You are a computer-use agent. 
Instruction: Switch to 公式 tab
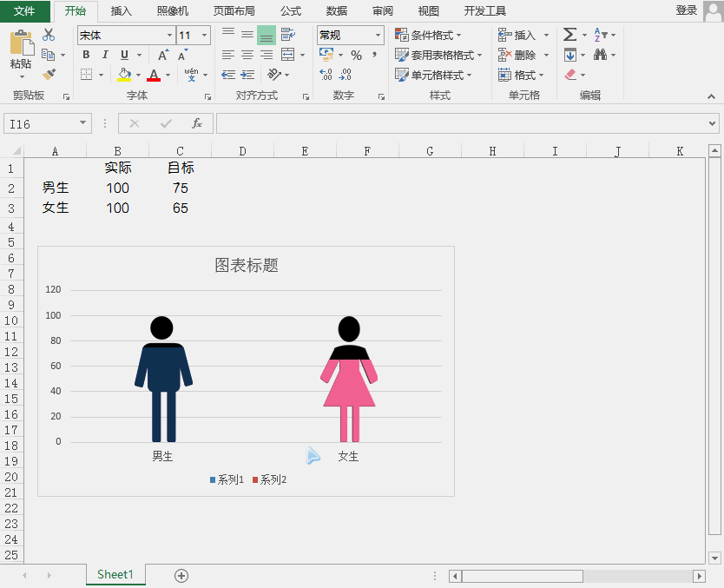click(291, 11)
